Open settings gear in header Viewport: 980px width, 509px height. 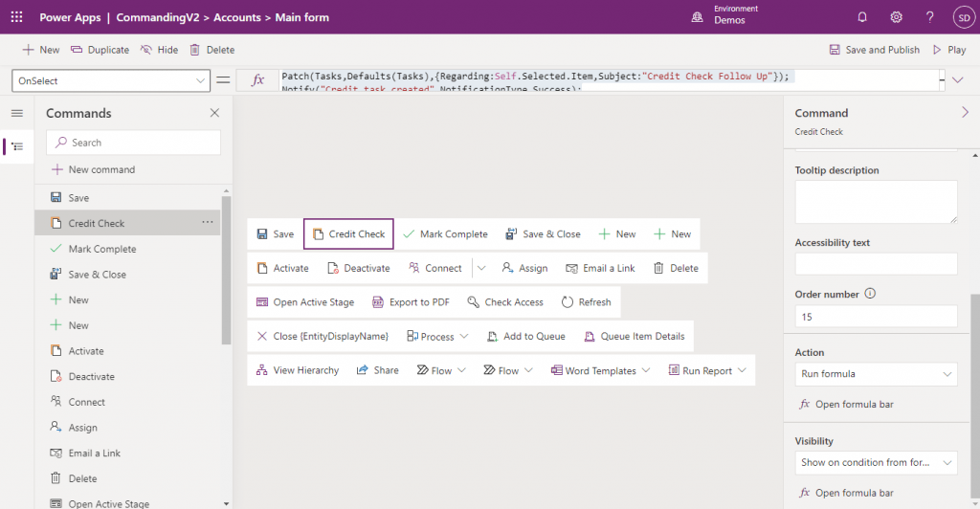click(x=896, y=17)
